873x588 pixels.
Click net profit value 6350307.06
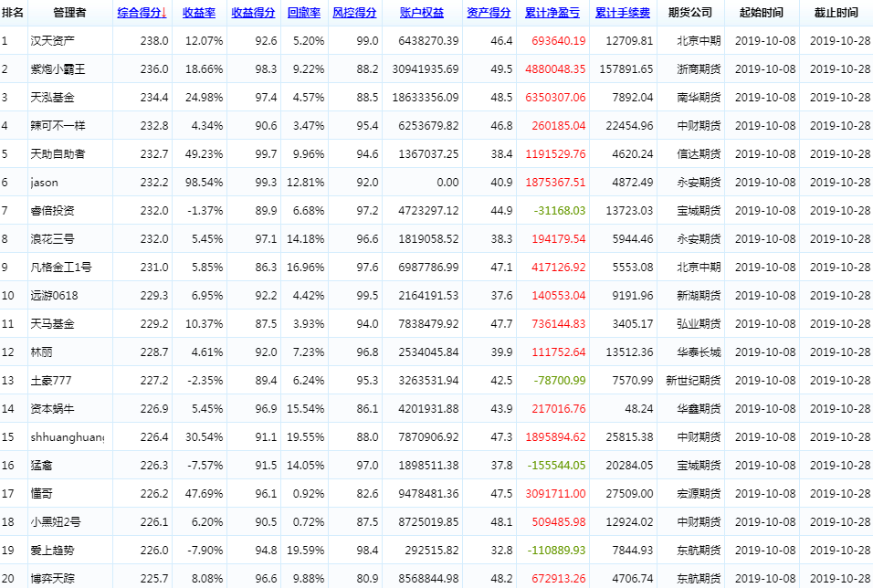555,98
